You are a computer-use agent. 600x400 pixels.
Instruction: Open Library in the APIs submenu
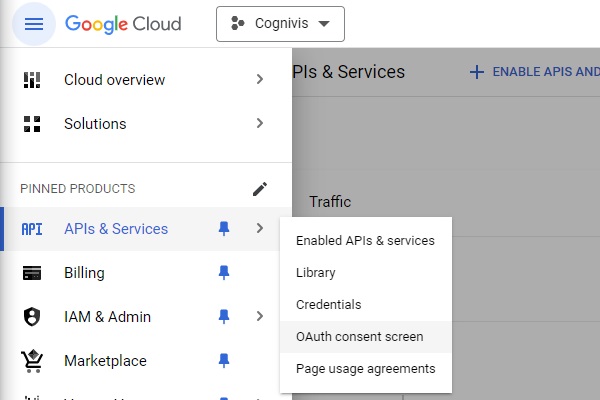(315, 273)
